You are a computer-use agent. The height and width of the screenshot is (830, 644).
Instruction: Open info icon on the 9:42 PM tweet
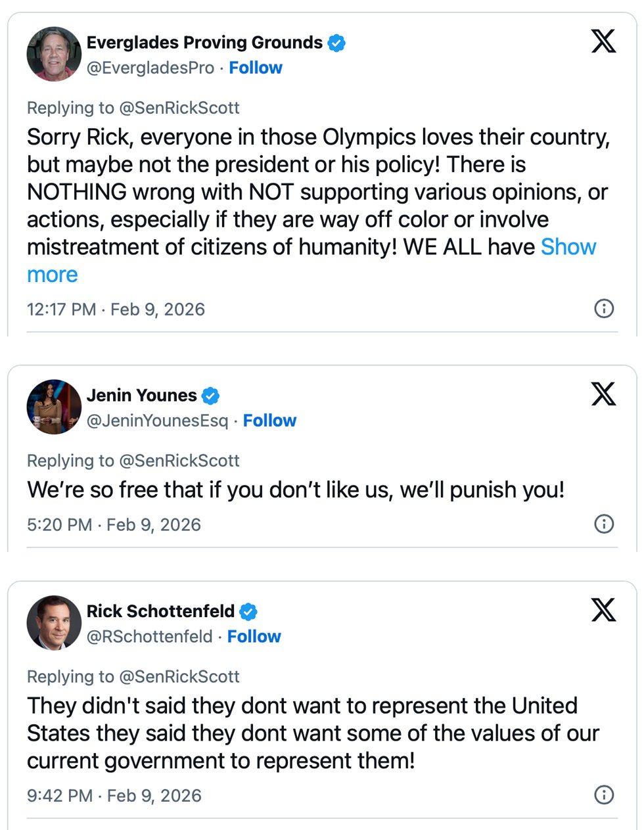coord(604,795)
